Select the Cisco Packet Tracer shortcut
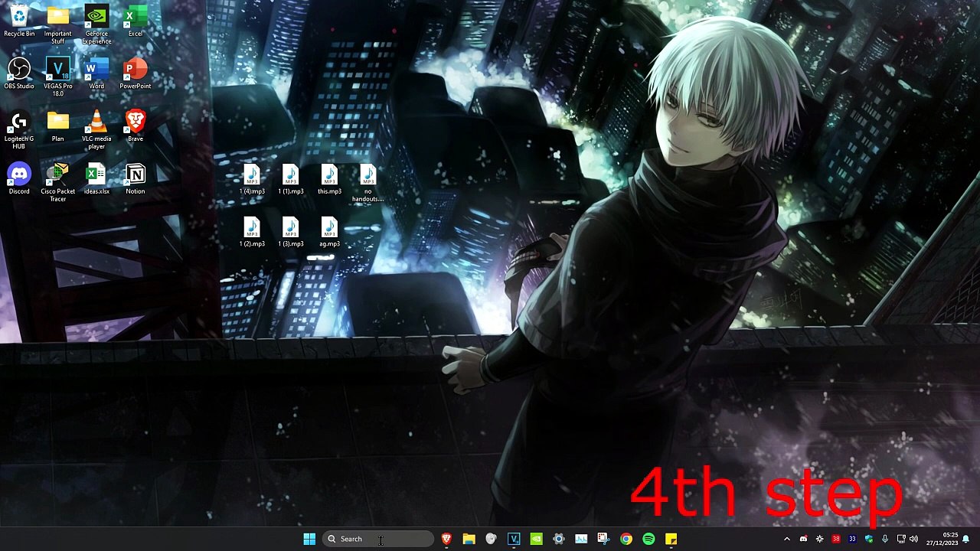 [x=57, y=183]
